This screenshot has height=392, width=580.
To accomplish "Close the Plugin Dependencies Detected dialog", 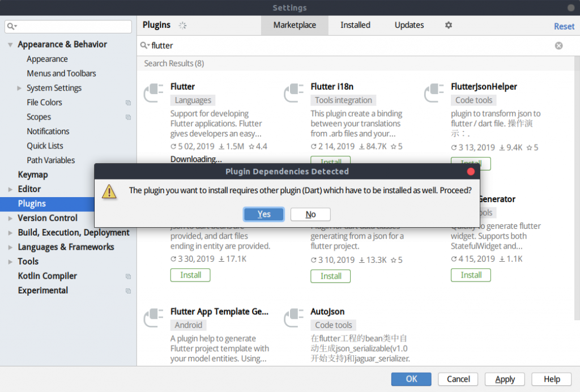I will pos(470,171).
